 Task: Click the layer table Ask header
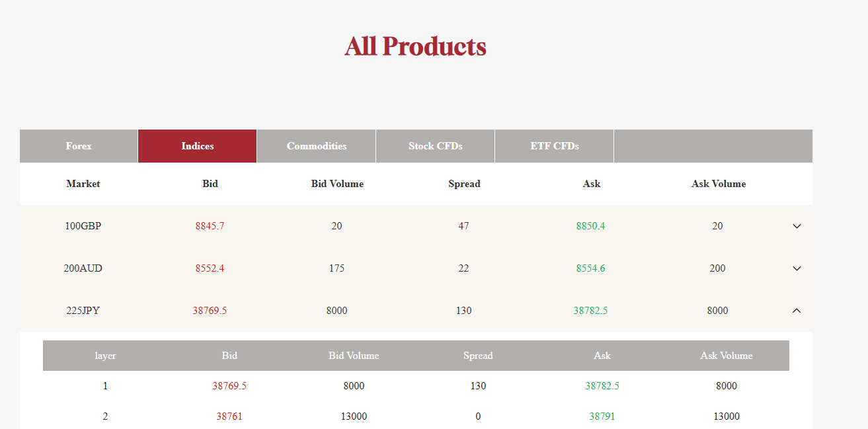tap(602, 356)
